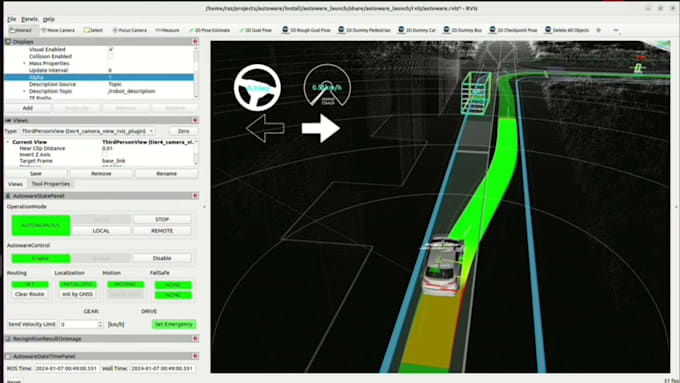Click the Displays panel vertical scrollbar
The image size is (680, 383).
point(196,72)
